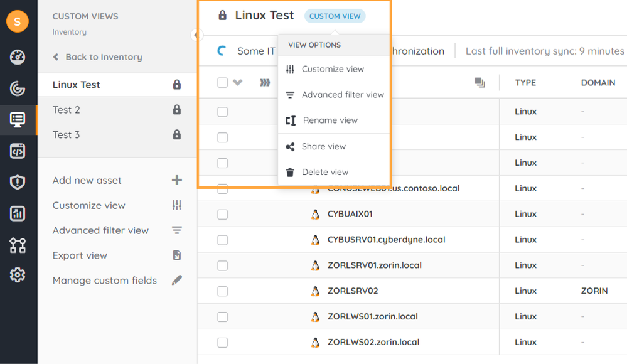This screenshot has width=627, height=364.
Task: Click the plus icon beside Add new asset
Action: (x=176, y=180)
